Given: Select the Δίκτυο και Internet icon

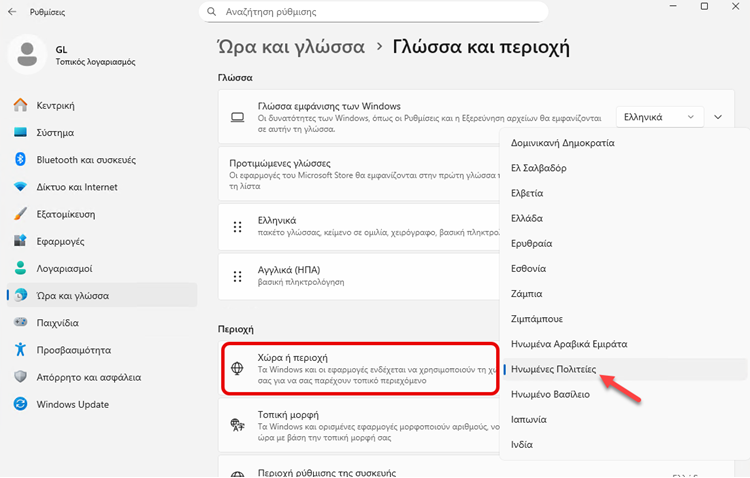Looking at the screenshot, I should coord(21,187).
